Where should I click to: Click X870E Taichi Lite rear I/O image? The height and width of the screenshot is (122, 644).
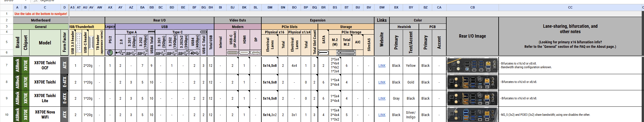[472, 99]
